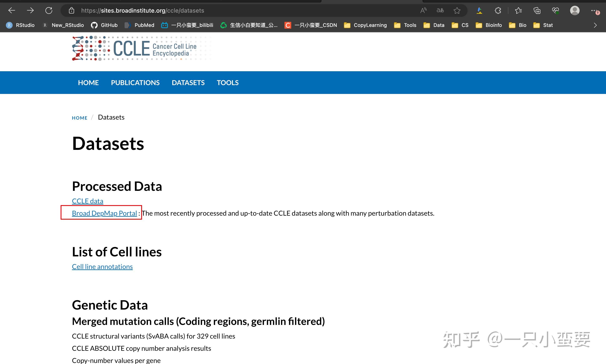Expand hidden bookmarks with the chevron

pos(595,25)
